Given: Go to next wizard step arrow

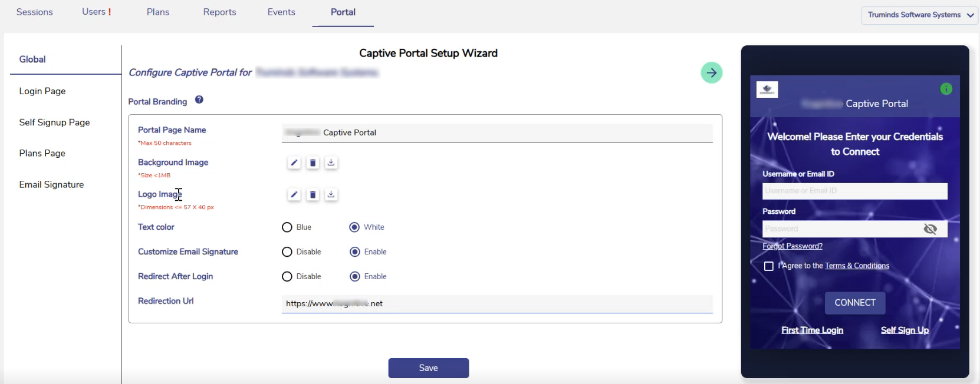Looking at the screenshot, I should [711, 73].
